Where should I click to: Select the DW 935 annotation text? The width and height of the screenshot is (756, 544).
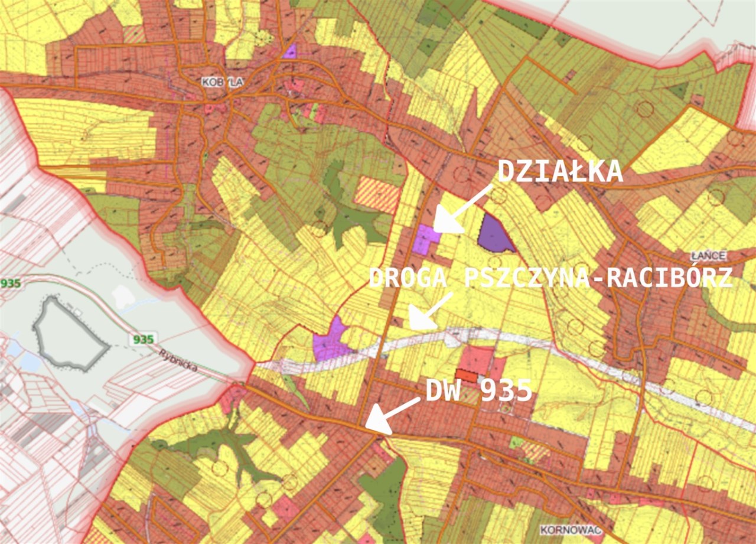pos(479,392)
